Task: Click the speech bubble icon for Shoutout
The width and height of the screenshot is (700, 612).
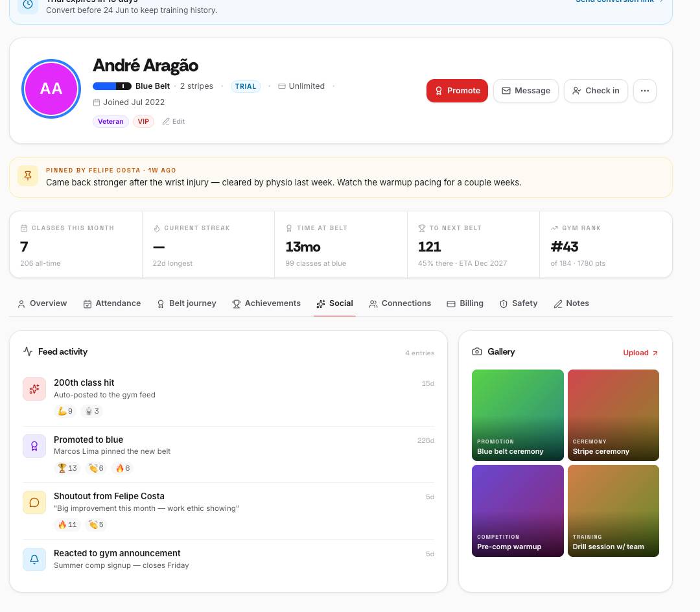Action: [x=34, y=502]
